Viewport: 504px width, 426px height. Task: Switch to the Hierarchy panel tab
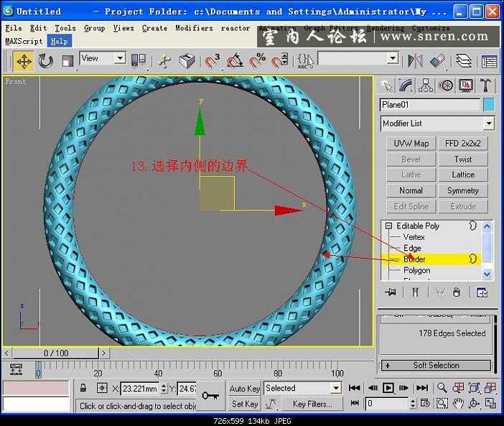[x=426, y=85]
